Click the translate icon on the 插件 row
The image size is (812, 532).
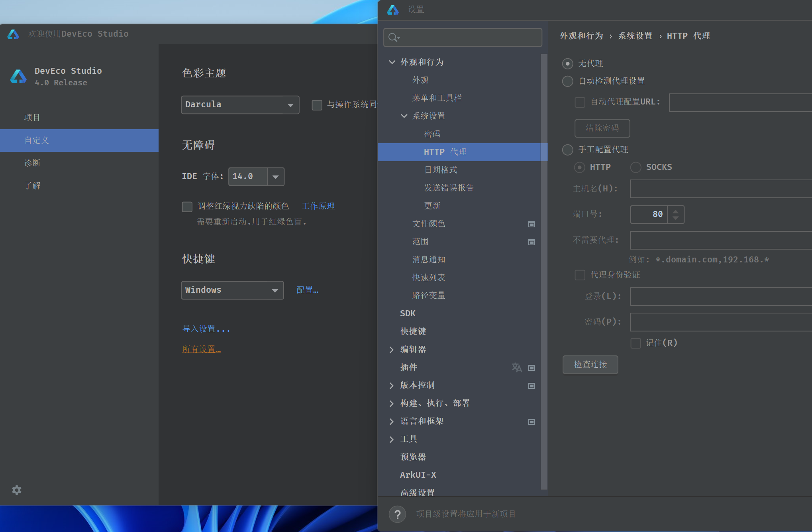point(517,367)
